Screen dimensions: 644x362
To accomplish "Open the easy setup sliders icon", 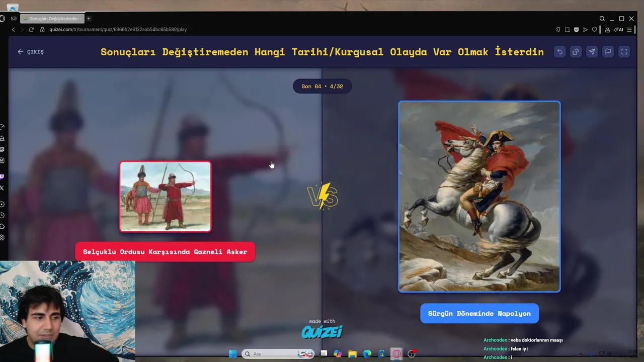I will coord(629,30).
